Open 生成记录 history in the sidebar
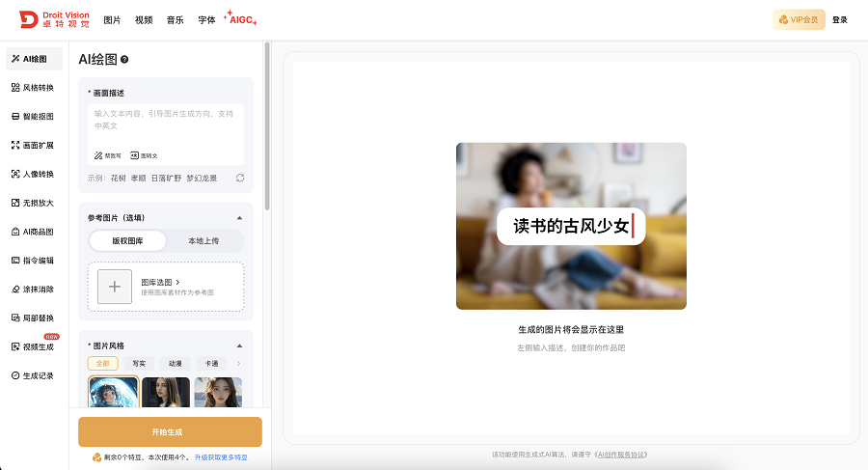The image size is (868, 470). point(38,375)
